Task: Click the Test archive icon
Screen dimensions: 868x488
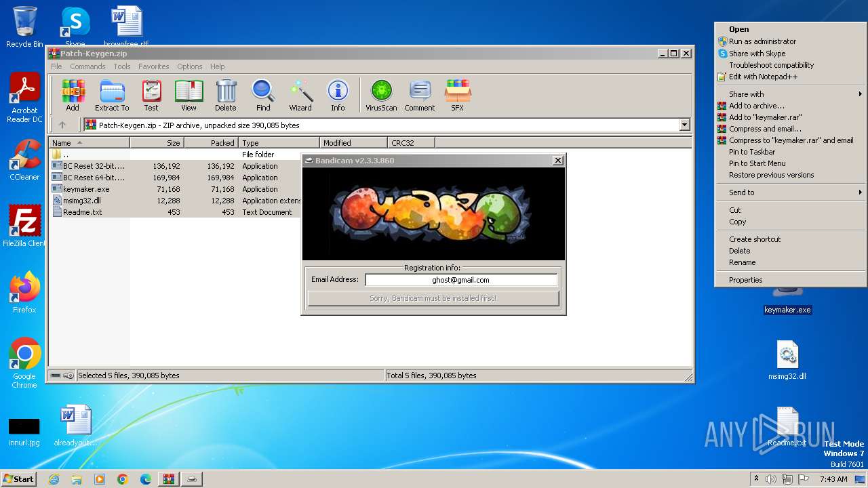Action: (x=151, y=95)
